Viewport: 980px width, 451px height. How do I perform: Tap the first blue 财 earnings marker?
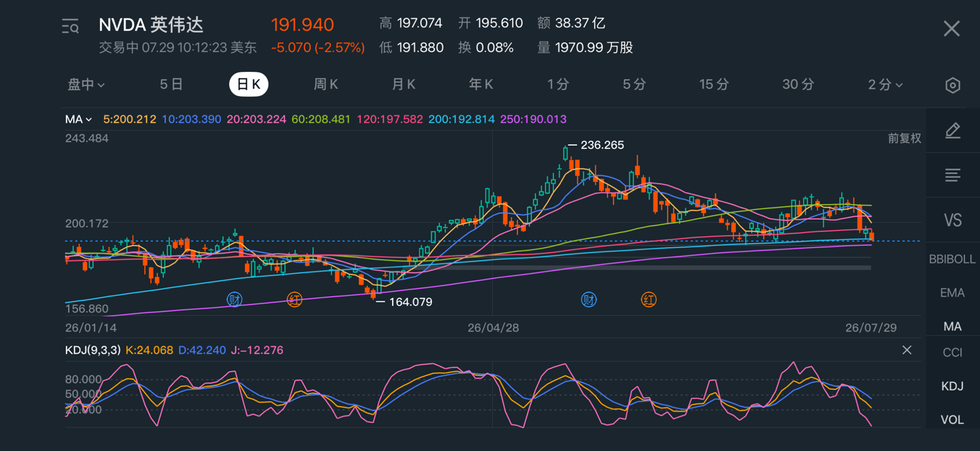[x=235, y=300]
